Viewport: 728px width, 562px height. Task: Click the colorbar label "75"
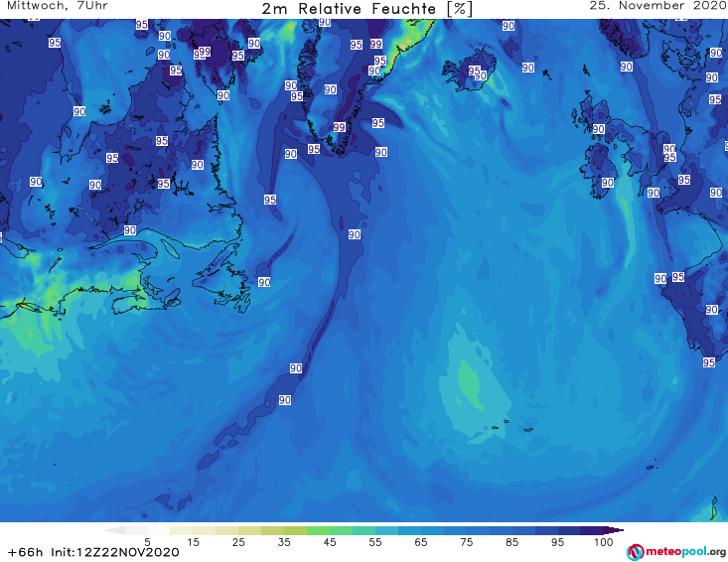point(466,542)
